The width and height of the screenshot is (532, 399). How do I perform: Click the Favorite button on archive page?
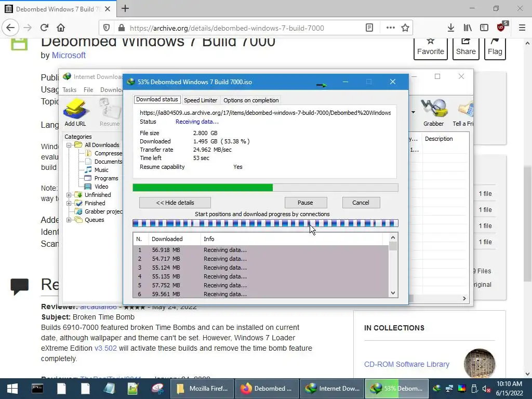click(430, 48)
